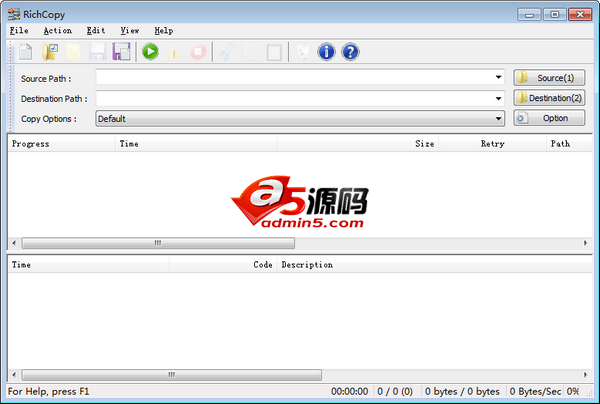Click the Retry column header
600x404 pixels.
coord(492,144)
